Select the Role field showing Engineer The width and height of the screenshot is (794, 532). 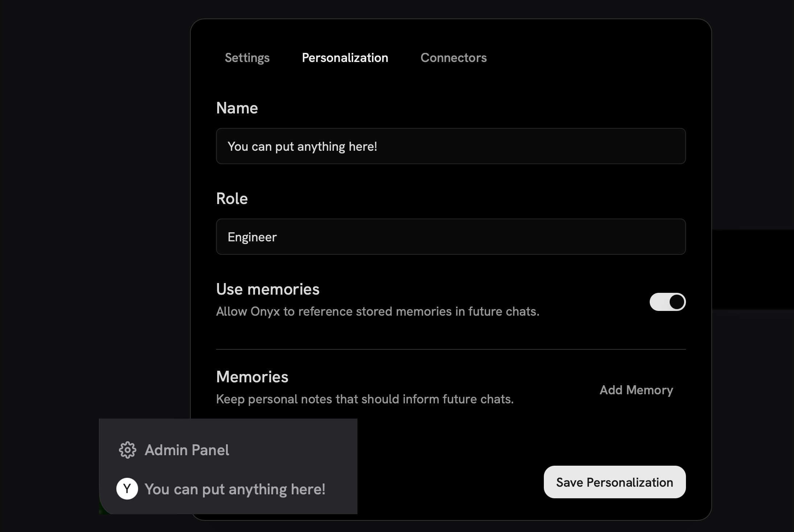pyautogui.click(x=451, y=237)
